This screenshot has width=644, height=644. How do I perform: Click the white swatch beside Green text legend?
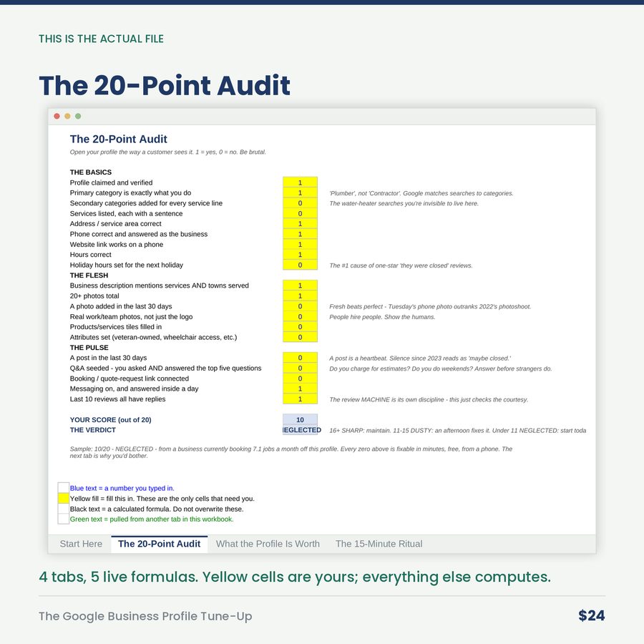(x=63, y=519)
